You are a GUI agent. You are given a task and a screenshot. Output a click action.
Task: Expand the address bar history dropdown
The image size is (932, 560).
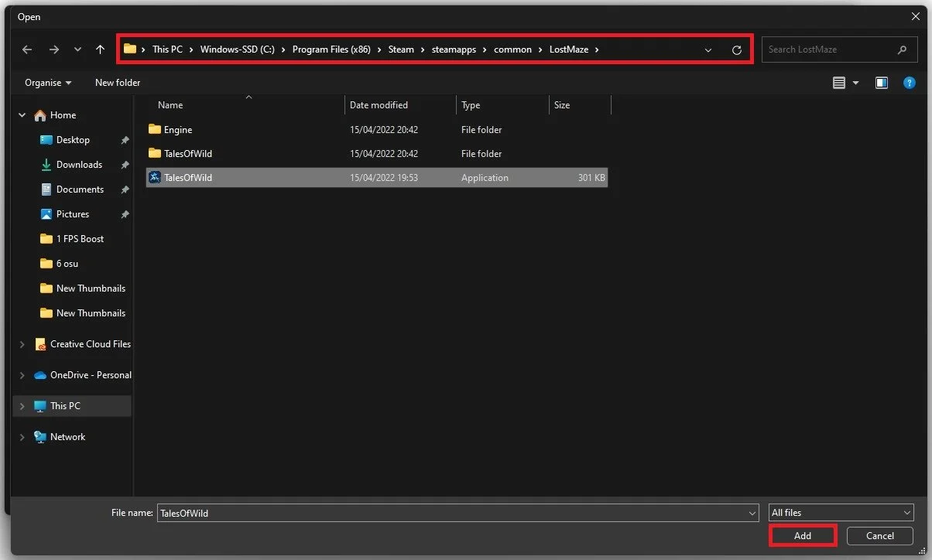point(708,50)
